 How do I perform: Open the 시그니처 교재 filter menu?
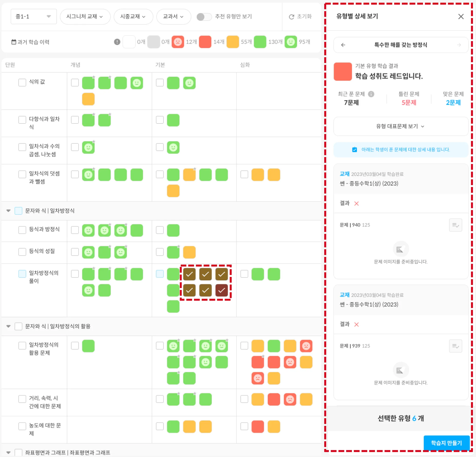coord(85,16)
